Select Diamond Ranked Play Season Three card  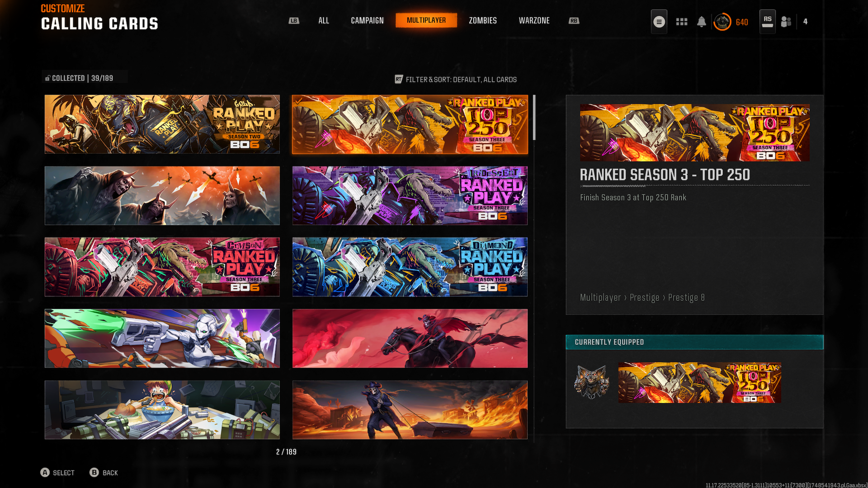click(x=410, y=267)
